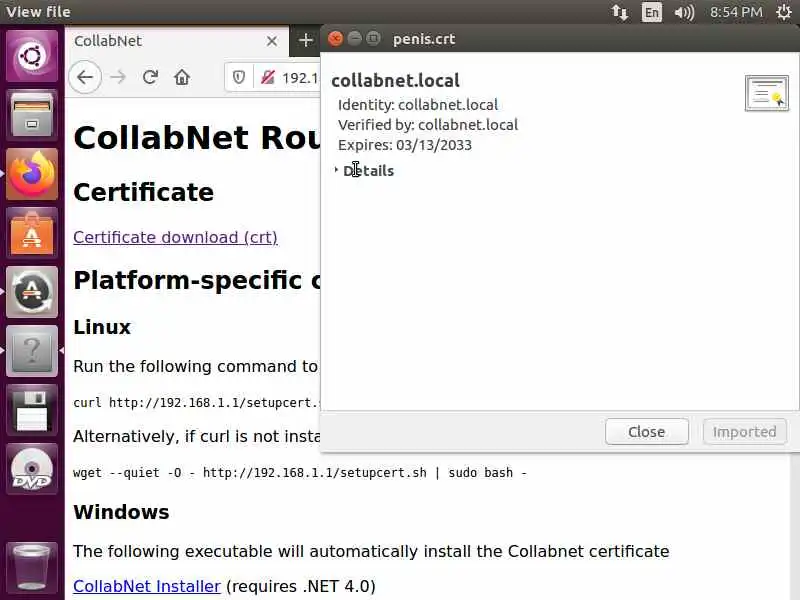Reload the CollabNet page
Image resolution: width=800 pixels, height=600 pixels.
click(150, 77)
